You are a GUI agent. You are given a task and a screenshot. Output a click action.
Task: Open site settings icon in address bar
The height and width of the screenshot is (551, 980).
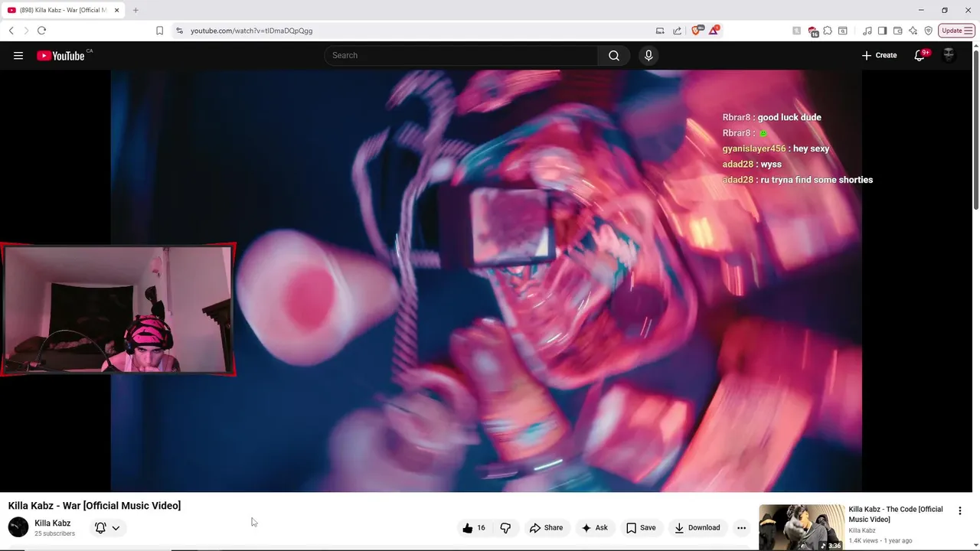[x=179, y=31]
